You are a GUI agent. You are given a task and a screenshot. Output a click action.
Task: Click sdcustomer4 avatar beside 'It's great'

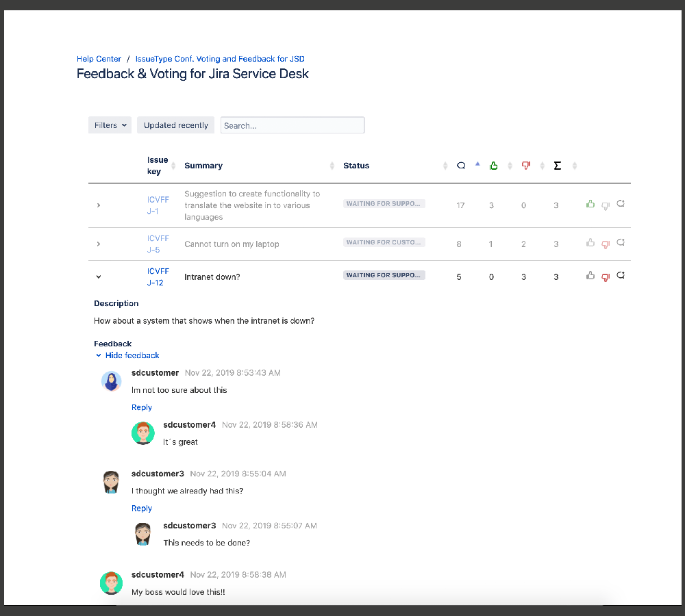143,433
